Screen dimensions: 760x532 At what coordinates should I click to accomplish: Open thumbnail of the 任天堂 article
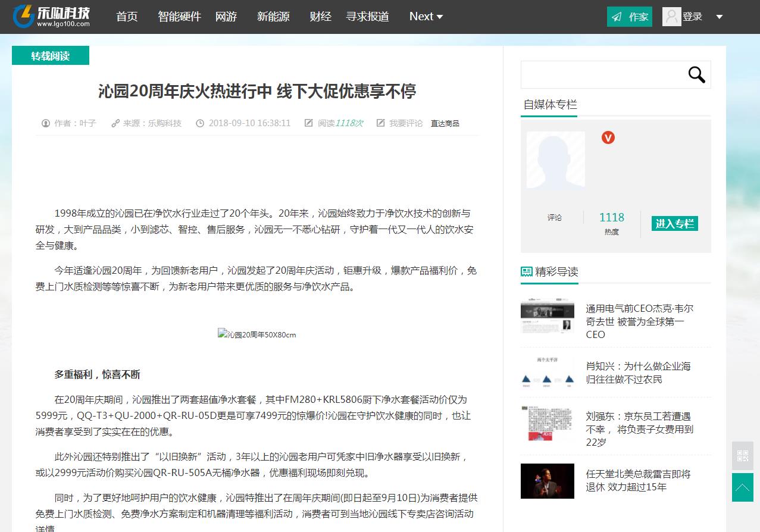pyautogui.click(x=548, y=481)
